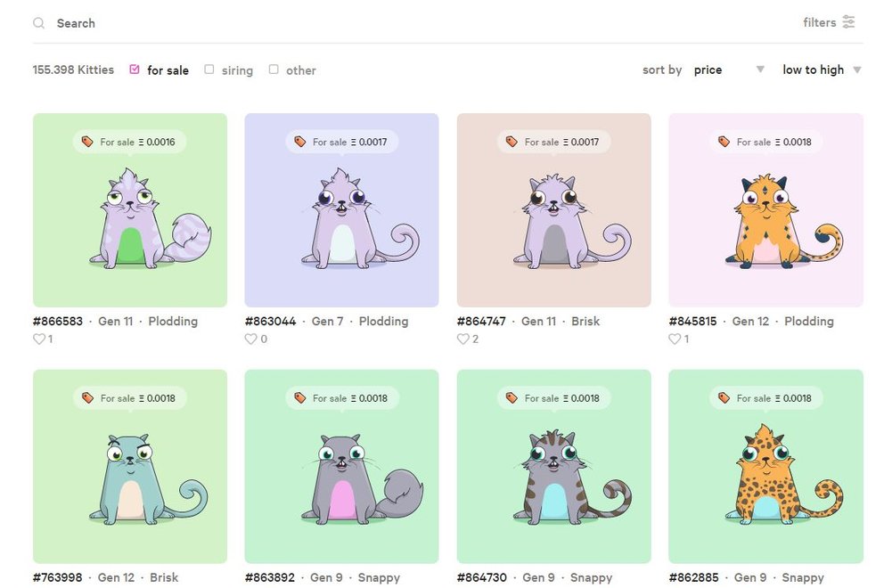Favorite kitty #864747 using heart icon

[462, 339]
